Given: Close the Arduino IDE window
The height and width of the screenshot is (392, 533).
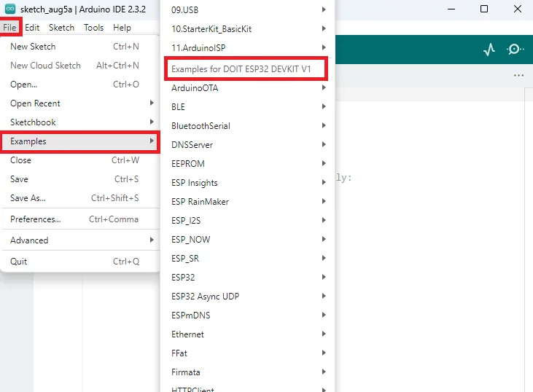Looking at the screenshot, I should click(x=518, y=9).
